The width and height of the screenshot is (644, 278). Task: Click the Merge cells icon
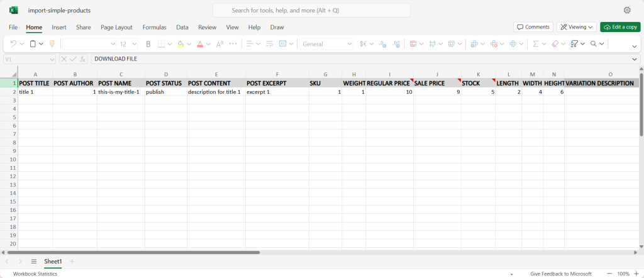click(x=282, y=44)
